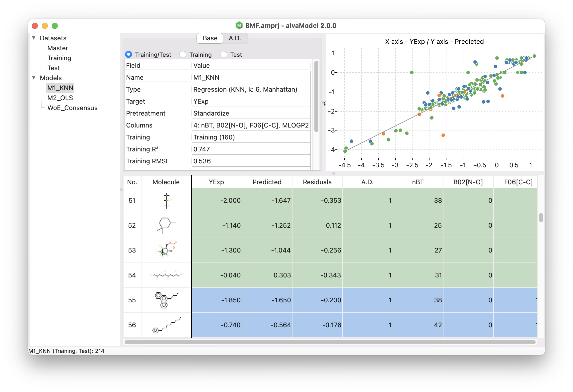The width and height of the screenshot is (573, 392).
Task: Click Predicted cell 0.303 in row 54
Action: coord(267,275)
